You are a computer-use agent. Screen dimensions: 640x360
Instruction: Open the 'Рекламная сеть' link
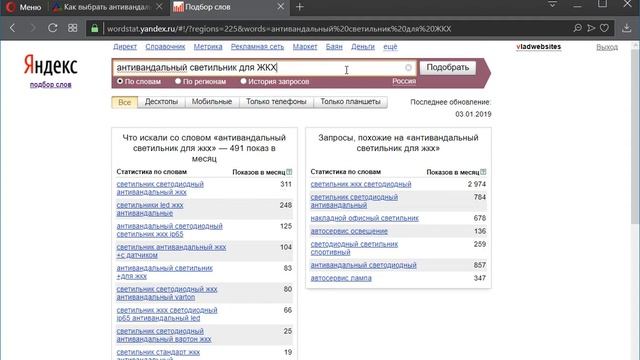pyautogui.click(x=257, y=47)
